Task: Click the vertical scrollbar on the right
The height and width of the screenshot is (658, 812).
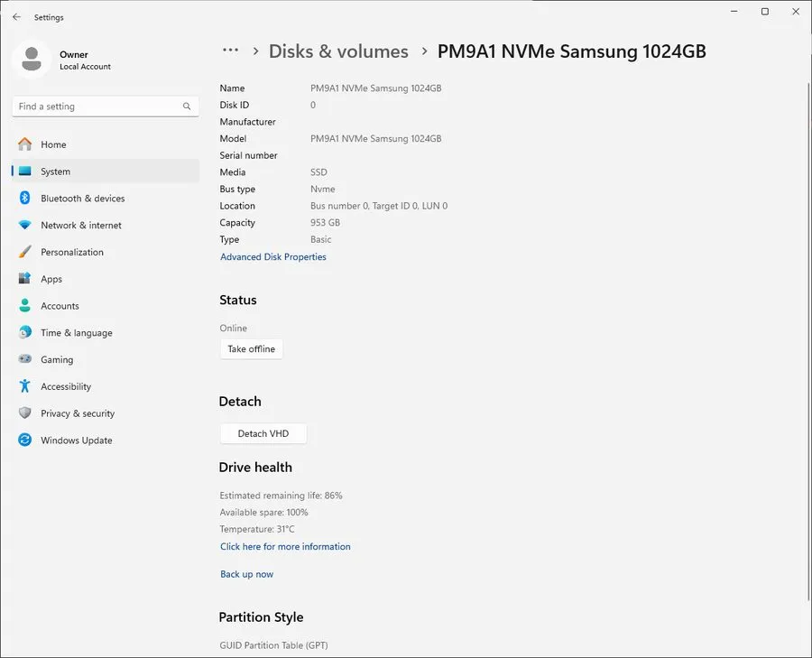Action: pyautogui.click(x=809, y=342)
